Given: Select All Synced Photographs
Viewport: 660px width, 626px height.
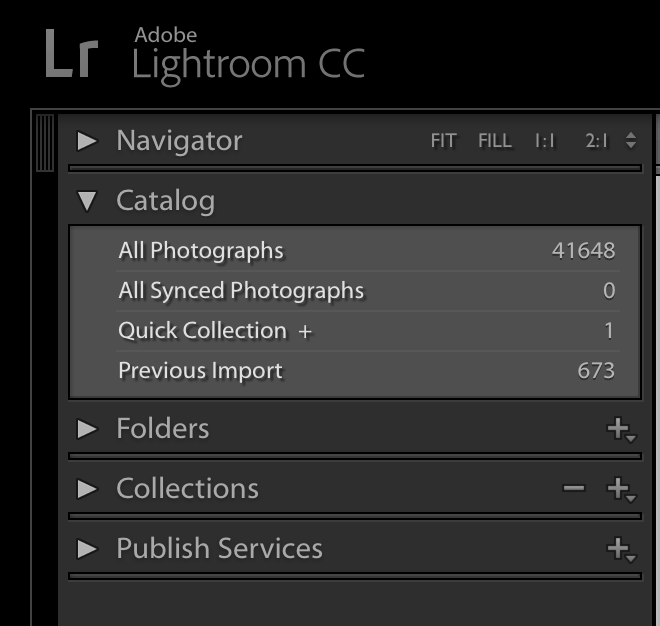Looking at the screenshot, I should click(241, 291).
